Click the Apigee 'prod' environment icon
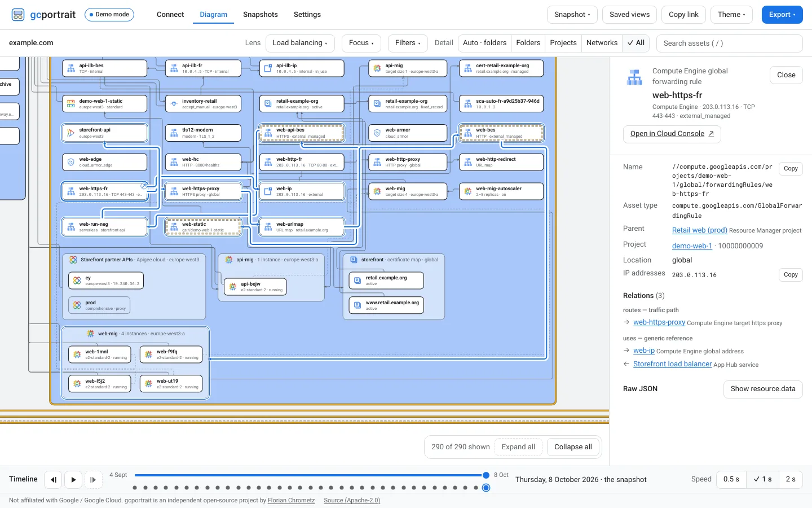This screenshot has height=508, width=812. coord(77,305)
